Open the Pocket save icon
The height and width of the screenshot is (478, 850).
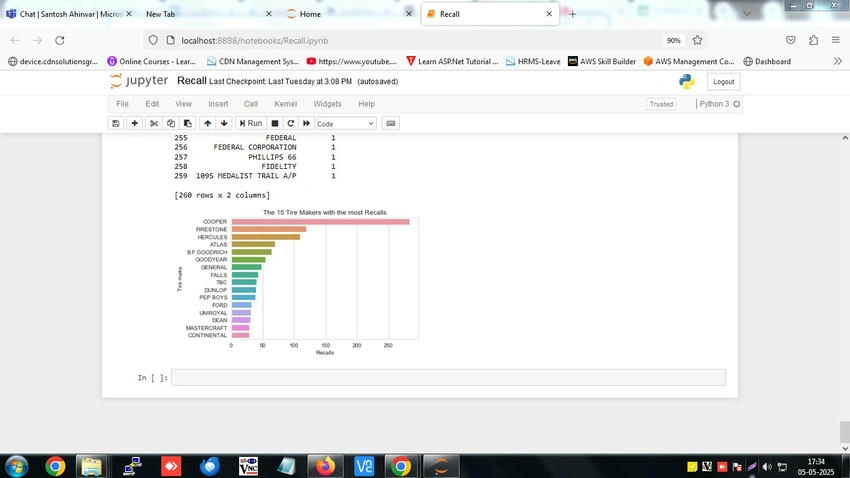click(x=791, y=40)
